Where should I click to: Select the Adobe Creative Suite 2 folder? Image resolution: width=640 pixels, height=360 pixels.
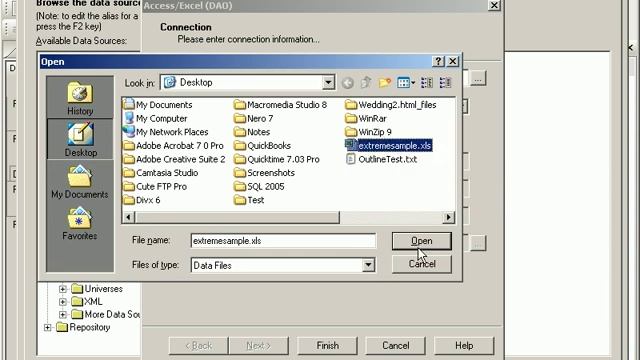[175, 159]
